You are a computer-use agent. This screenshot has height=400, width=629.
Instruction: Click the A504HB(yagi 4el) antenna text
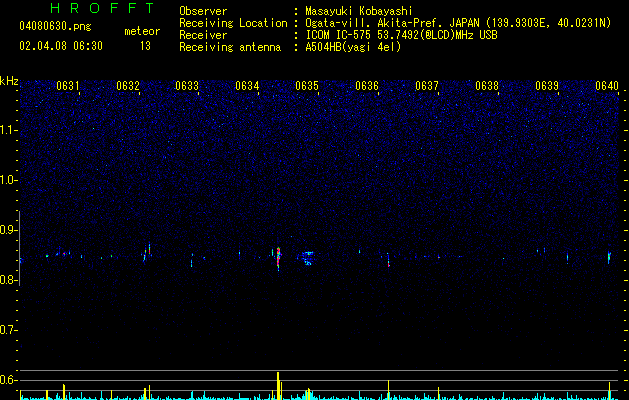pos(353,47)
